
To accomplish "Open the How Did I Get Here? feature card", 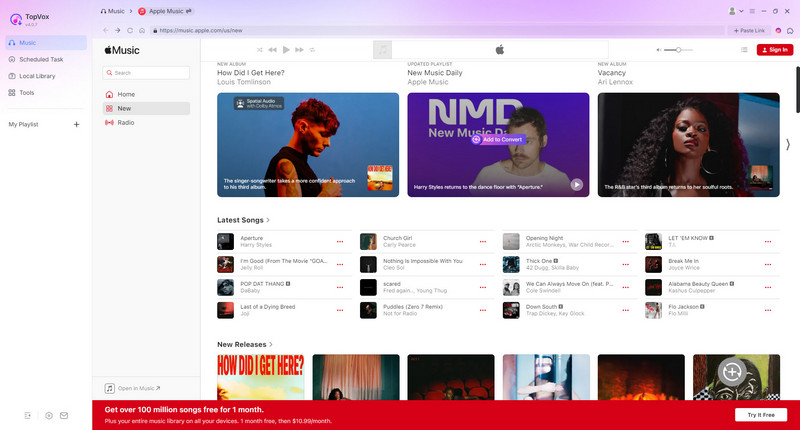I will [308, 145].
